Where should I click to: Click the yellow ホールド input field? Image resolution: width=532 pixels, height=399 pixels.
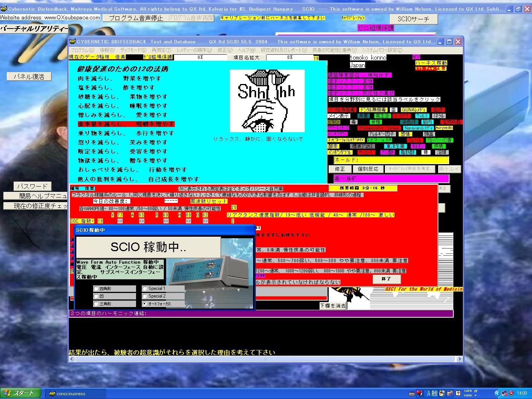[391, 160]
